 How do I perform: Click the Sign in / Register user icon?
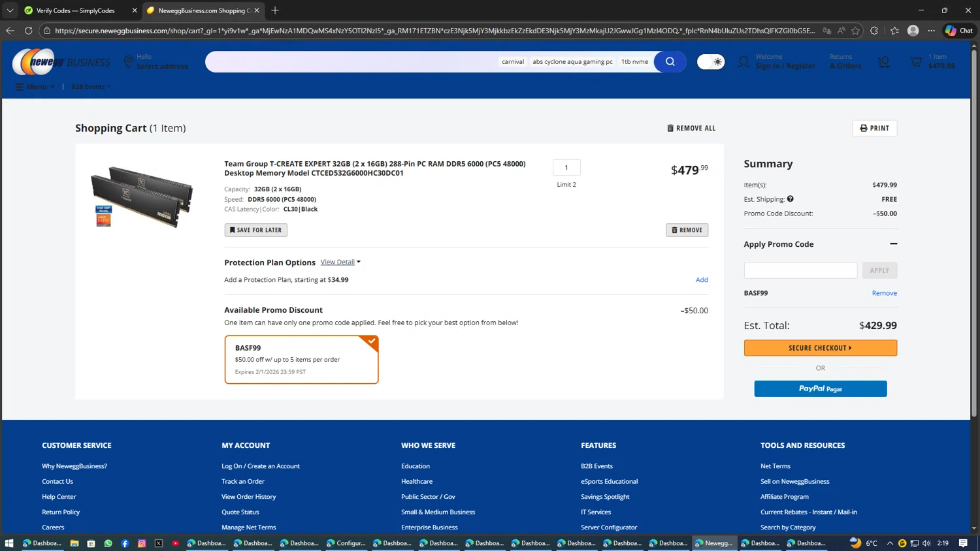743,61
